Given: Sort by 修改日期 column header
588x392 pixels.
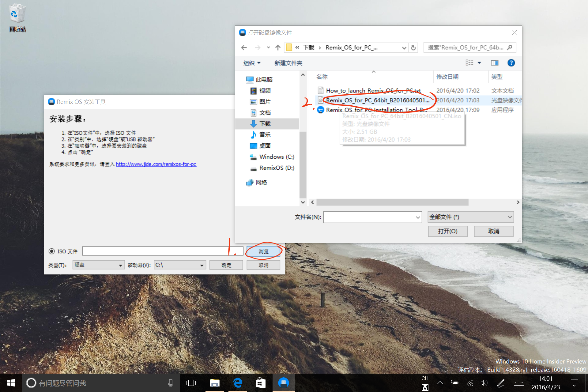Looking at the screenshot, I should tap(447, 77).
